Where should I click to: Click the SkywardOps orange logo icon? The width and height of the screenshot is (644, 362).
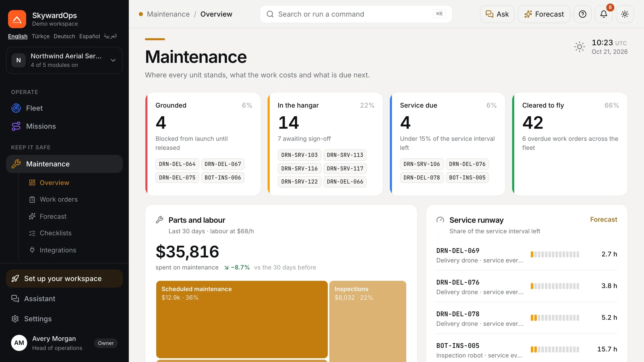pyautogui.click(x=17, y=19)
